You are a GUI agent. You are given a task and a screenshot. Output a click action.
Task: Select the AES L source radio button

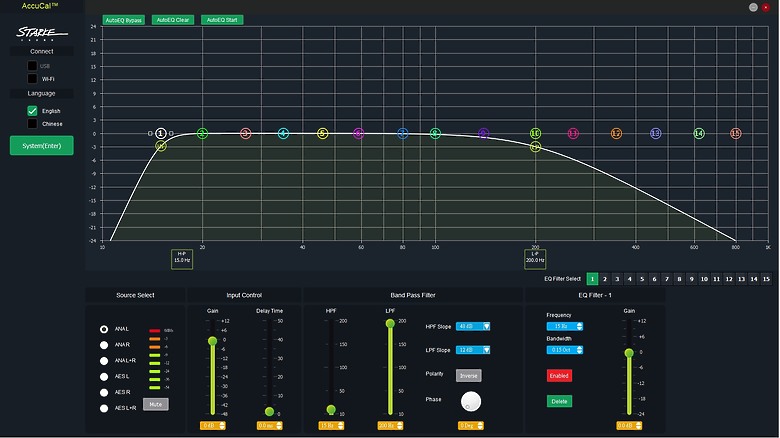(104, 377)
